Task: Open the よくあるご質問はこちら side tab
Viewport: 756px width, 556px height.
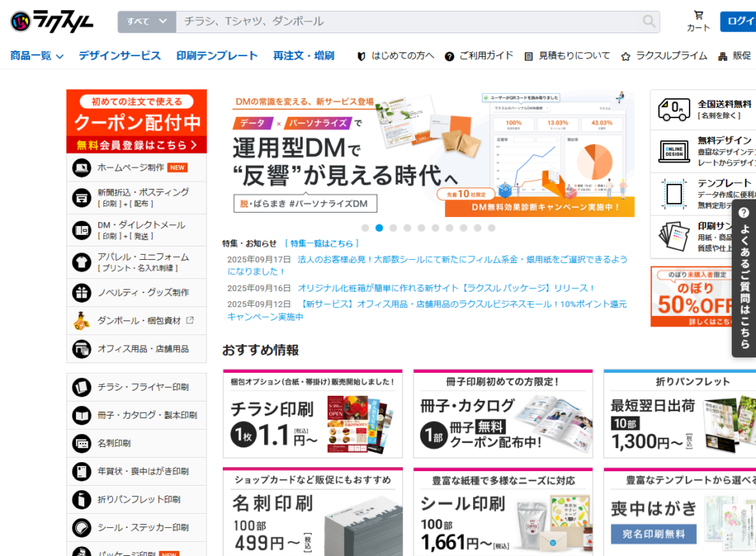Action: (x=744, y=277)
